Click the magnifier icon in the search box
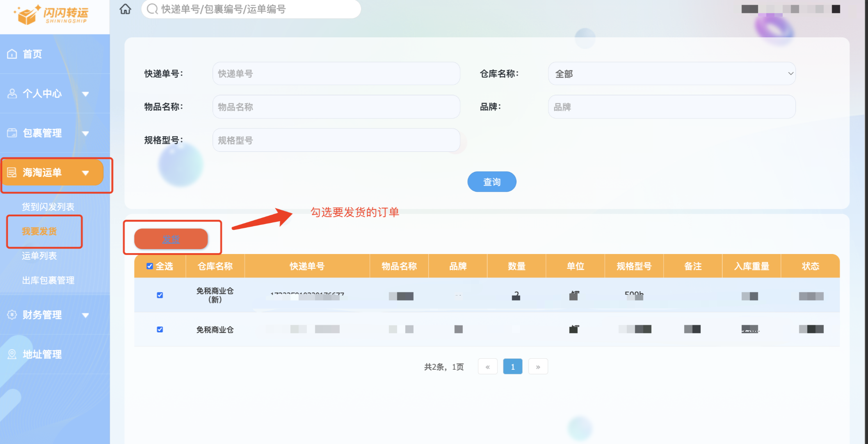 pyautogui.click(x=152, y=9)
